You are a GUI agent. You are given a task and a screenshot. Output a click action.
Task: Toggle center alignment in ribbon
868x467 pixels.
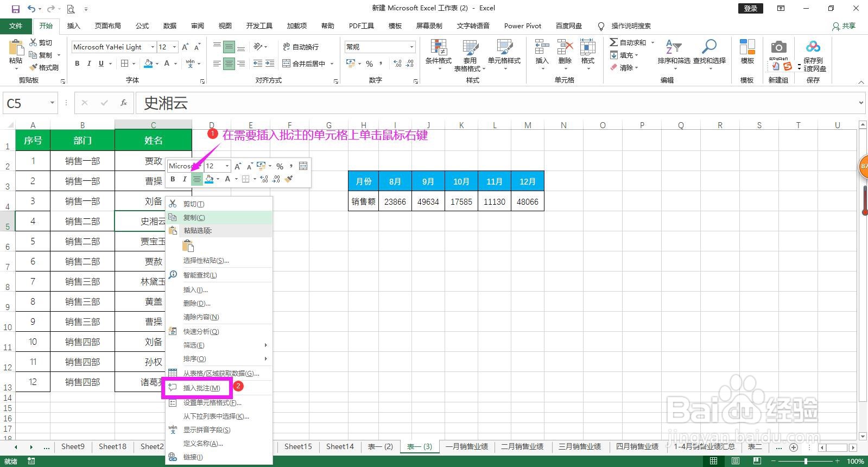pyautogui.click(x=229, y=64)
